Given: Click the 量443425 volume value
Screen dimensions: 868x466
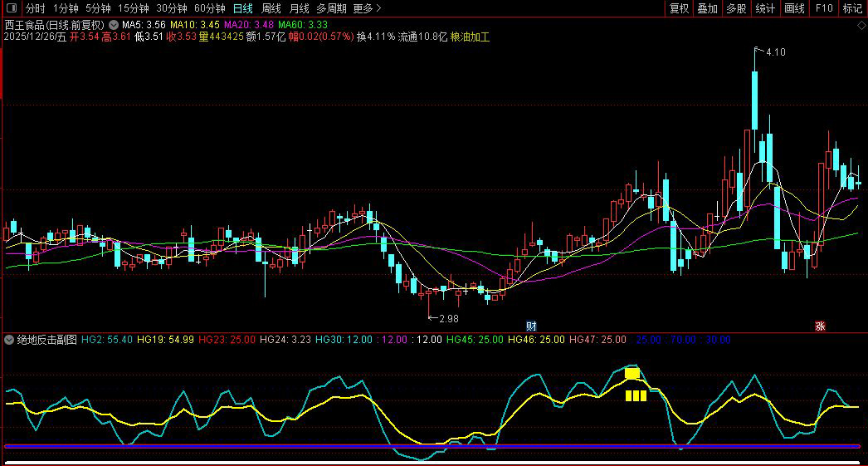Looking at the screenshot, I should [222, 37].
